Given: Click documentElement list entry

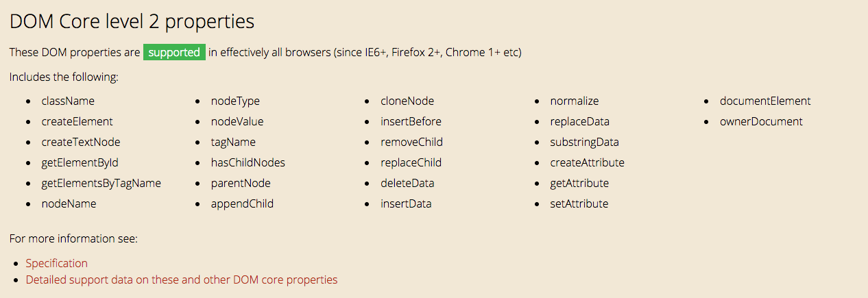Looking at the screenshot, I should coord(765,101).
